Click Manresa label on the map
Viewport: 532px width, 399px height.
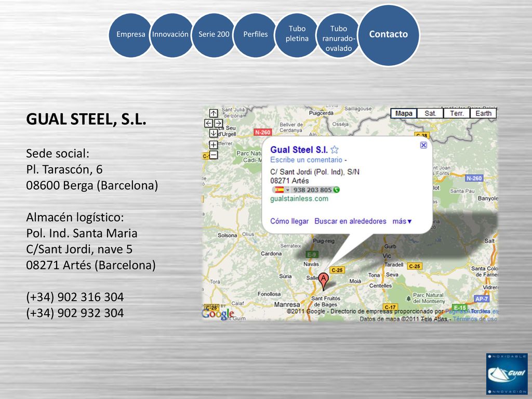287,304
